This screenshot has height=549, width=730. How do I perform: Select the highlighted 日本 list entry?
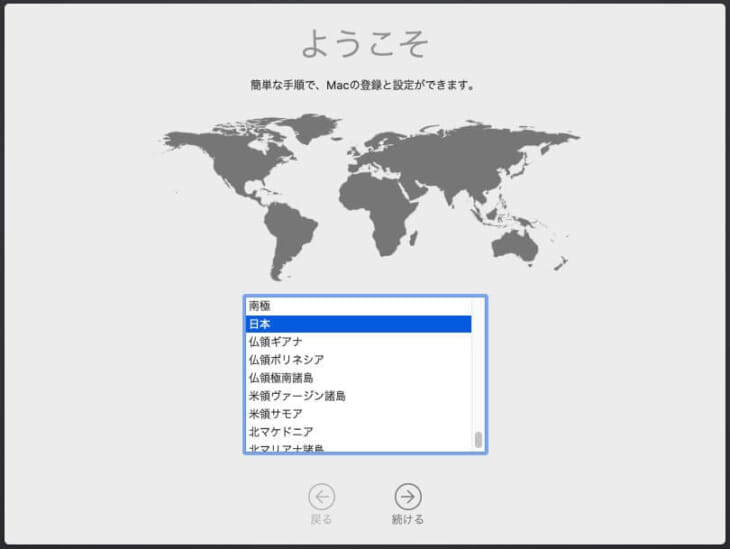[358, 324]
